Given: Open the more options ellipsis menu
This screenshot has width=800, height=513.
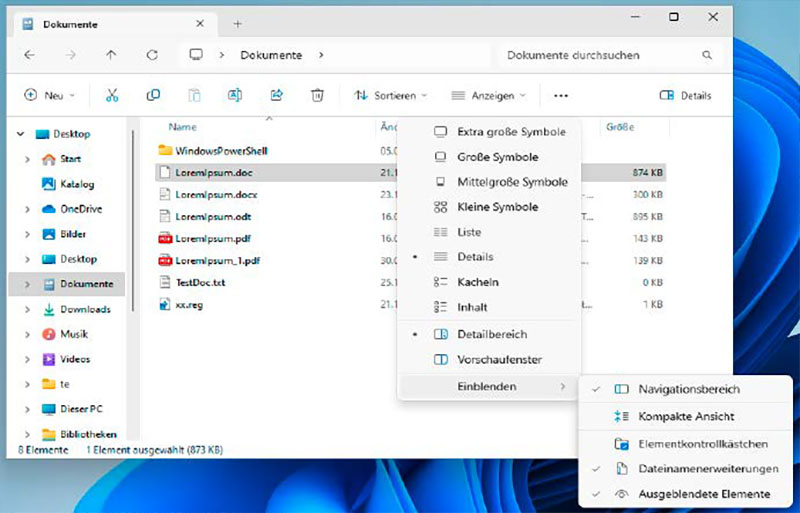Looking at the screenshot, I should pyautogui.click(x=561, y=95).
